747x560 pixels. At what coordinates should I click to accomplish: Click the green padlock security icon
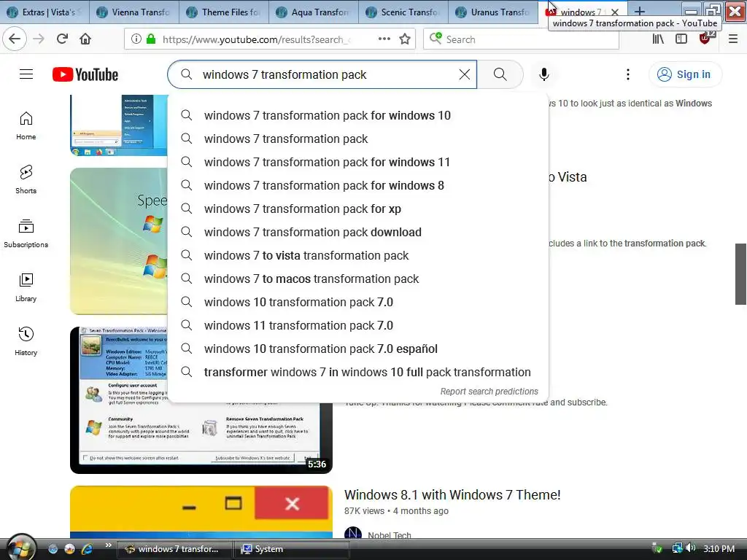(x=151, y=39)
